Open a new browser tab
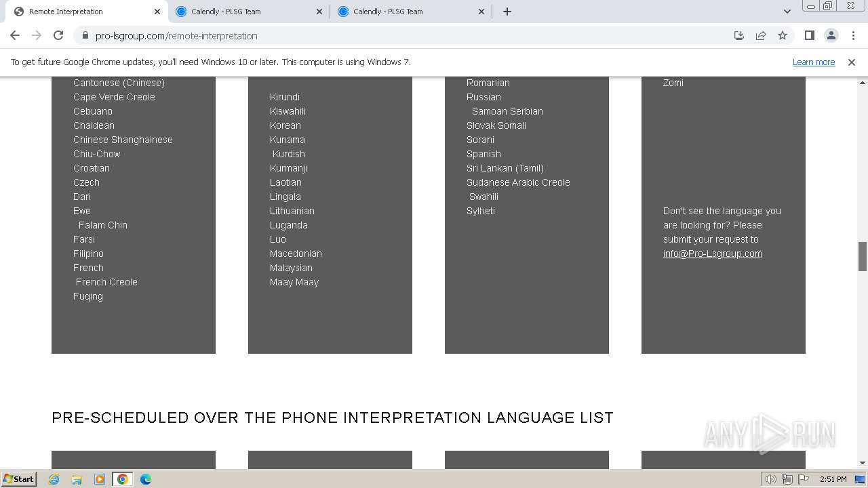The width and height of the screenshot is (868, 488). pos(507,12)
